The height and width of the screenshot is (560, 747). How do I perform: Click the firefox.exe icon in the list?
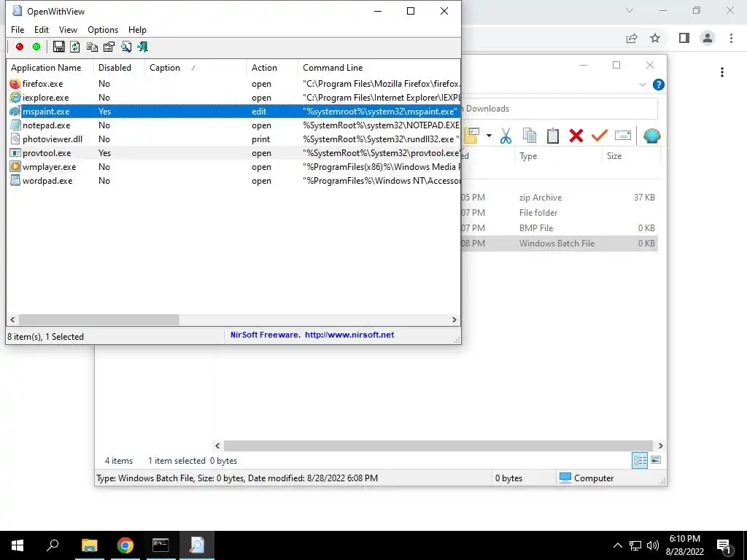15,84
